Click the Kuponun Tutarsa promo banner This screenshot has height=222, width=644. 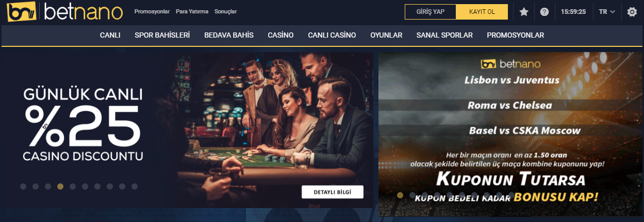click(x=510, y=134)
